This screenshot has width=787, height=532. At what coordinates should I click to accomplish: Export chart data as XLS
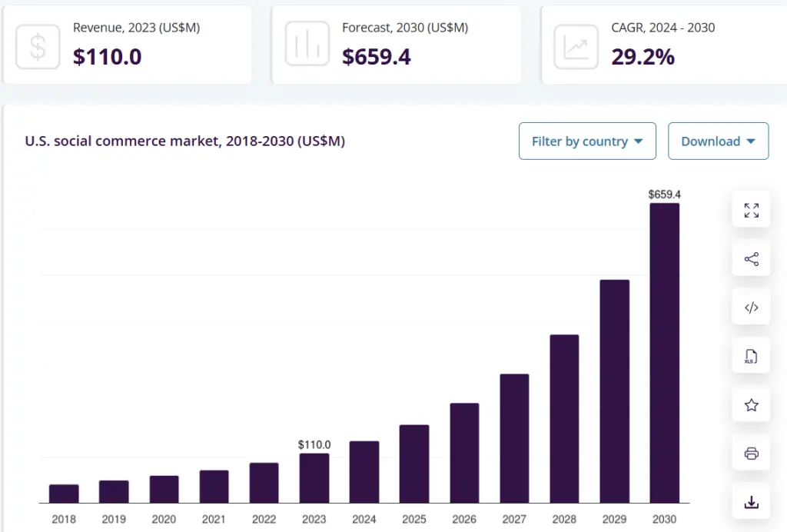pos(751,356)
